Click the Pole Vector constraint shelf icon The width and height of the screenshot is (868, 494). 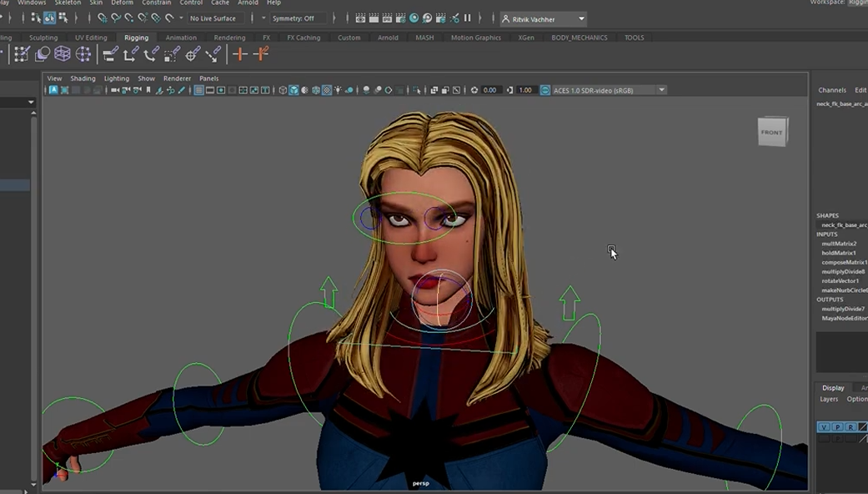coord(213,53)
